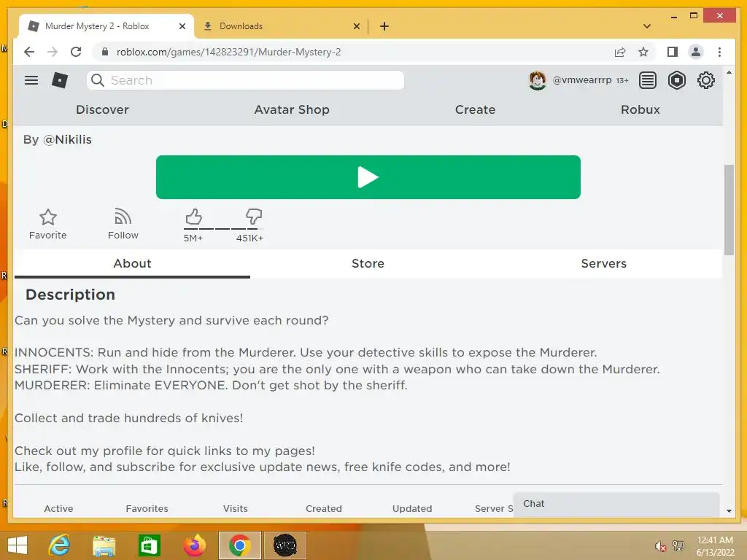Click the muted volume tray icon
The image size is (747, 560).
point(659,546)
